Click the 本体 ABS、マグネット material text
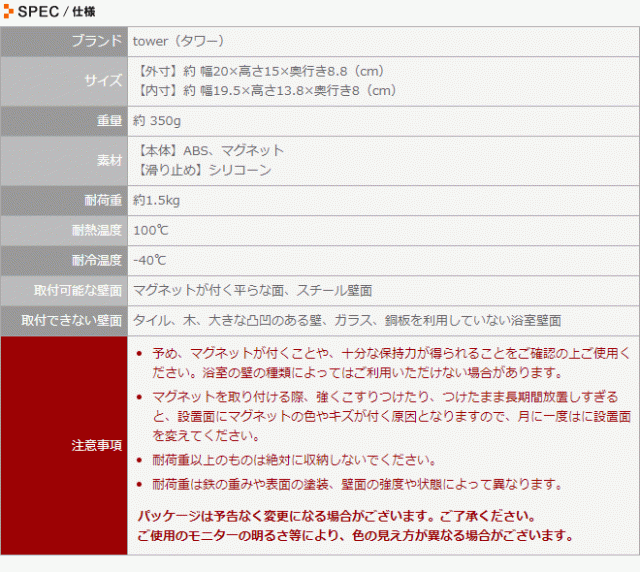 click(208, 150)
